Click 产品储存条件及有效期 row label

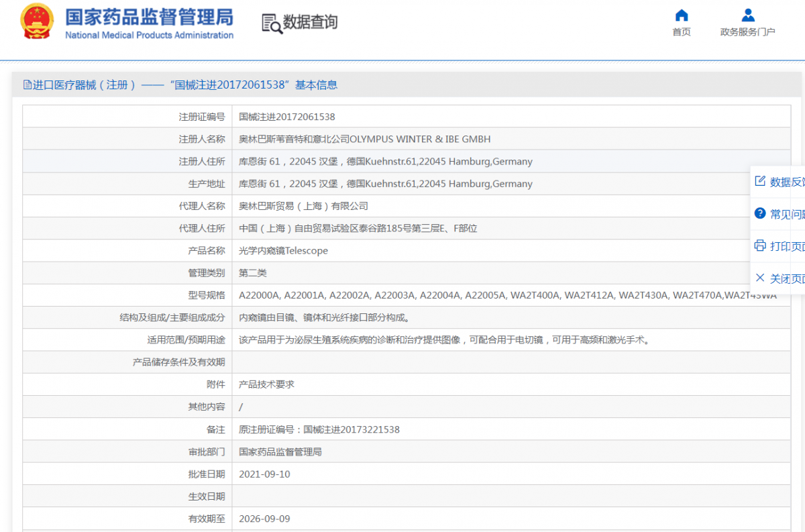pos(179,362)
